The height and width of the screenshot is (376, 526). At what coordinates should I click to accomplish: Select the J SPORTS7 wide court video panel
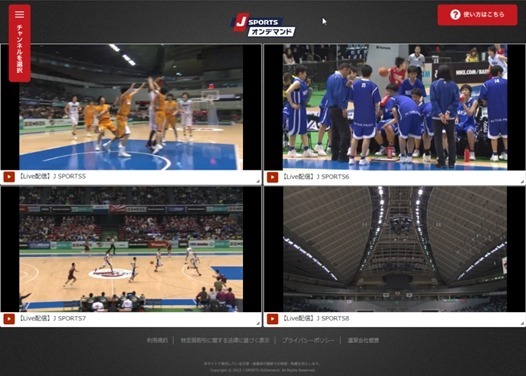point(131,249)
